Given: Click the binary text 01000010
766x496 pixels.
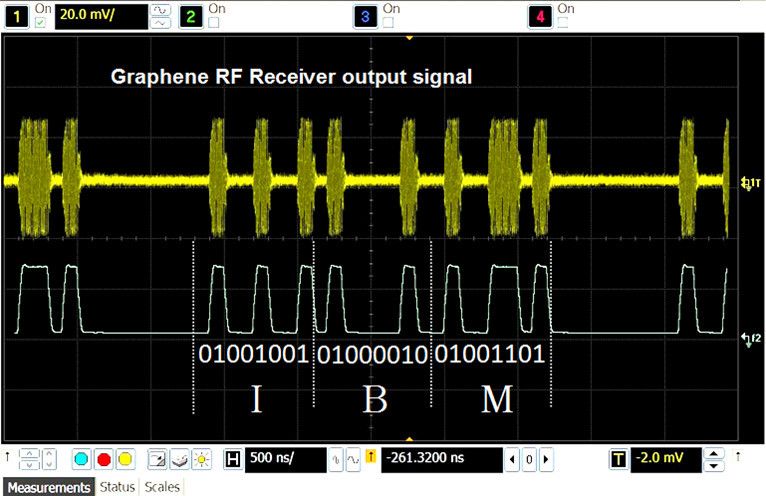Looking at the screenshot, I should coord(372,355).
